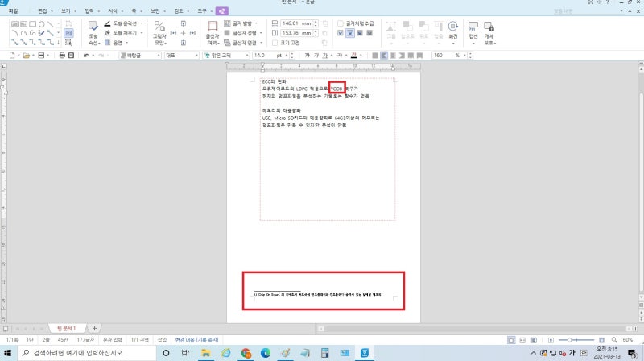
Task: Add a new tab with plus button
Action: click(94, 328)
